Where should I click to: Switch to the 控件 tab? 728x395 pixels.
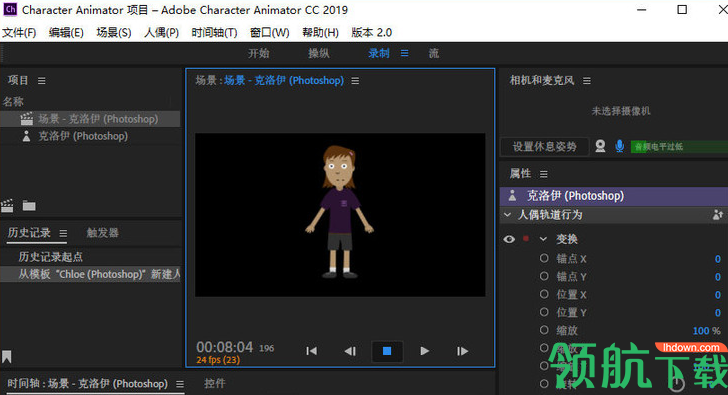pyautogui.click(x=214, y=383)
